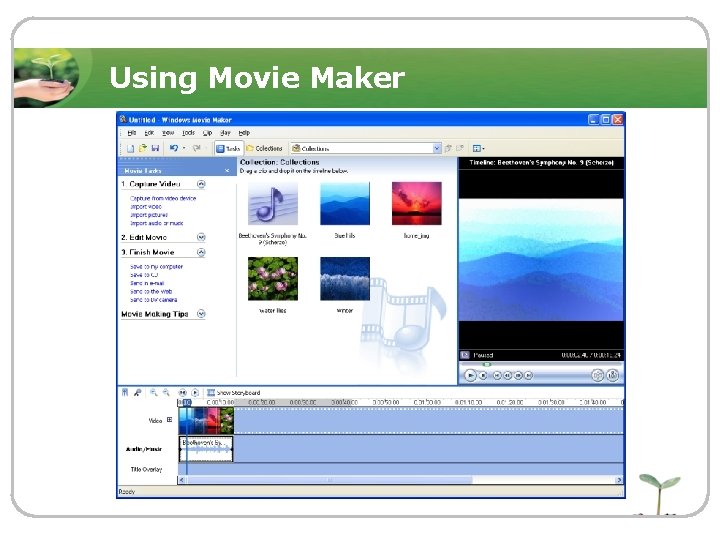The width and height of the screenshot is (720, 540).
Task: Select the Winter clip thumbnail
Action: [345, 279]
